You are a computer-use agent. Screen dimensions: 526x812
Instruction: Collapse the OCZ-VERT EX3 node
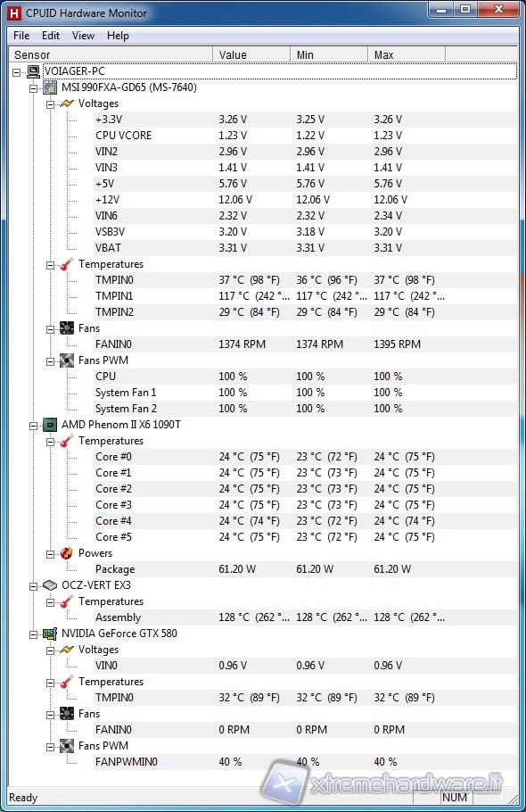point(34,586)
